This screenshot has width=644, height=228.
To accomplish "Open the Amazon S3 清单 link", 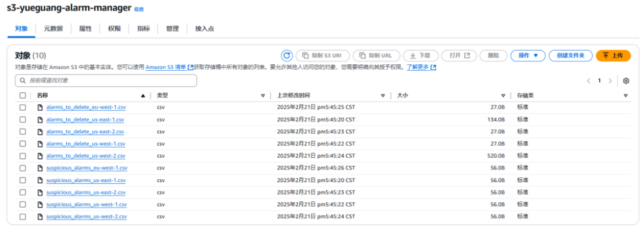I will click(169, 67).
